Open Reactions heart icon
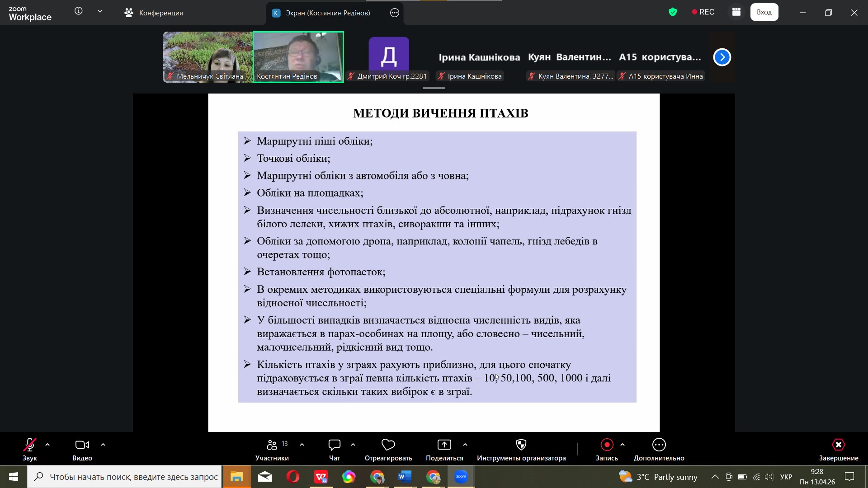 pyautogui.click(x=388, y=445)
